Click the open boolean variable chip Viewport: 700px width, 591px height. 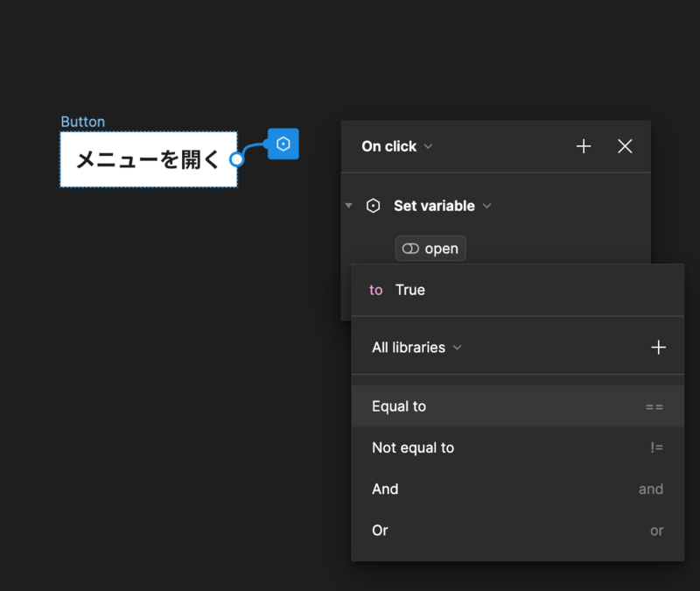[430, 249]
